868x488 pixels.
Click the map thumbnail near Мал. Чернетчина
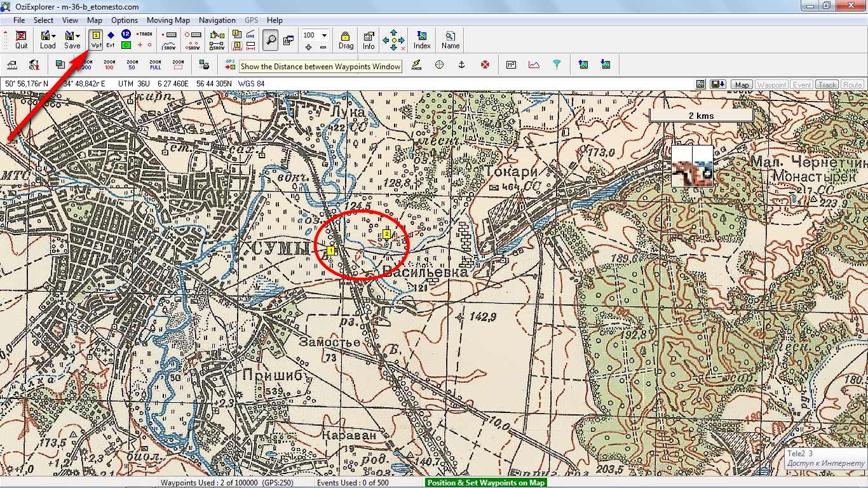(692, 166)
